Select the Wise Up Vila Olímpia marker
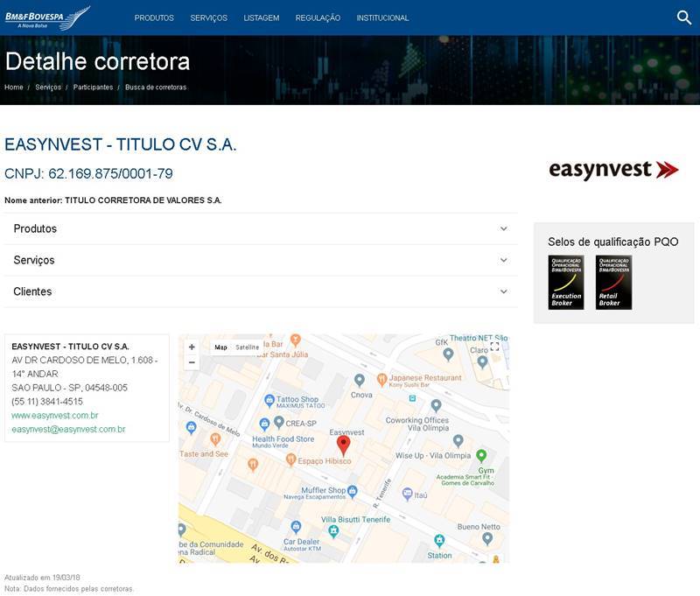 coord(458,441)
